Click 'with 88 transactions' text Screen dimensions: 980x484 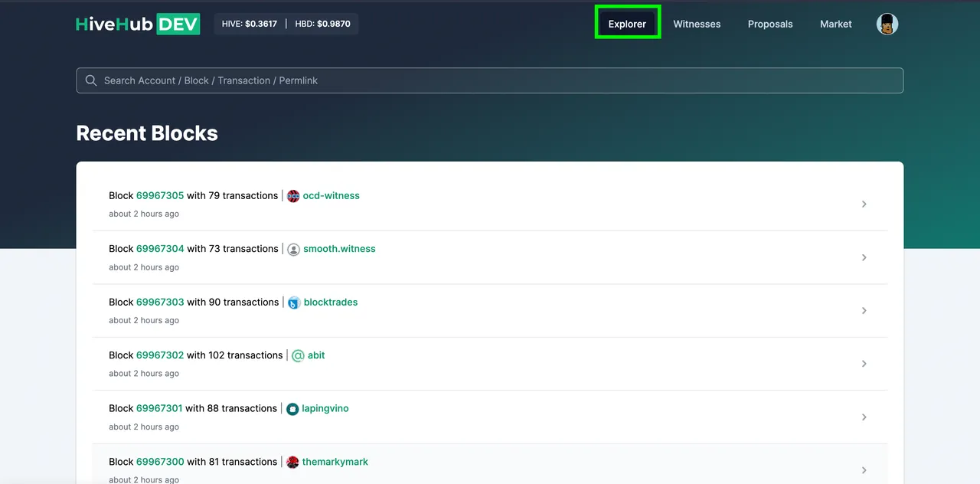coord(231,409)
